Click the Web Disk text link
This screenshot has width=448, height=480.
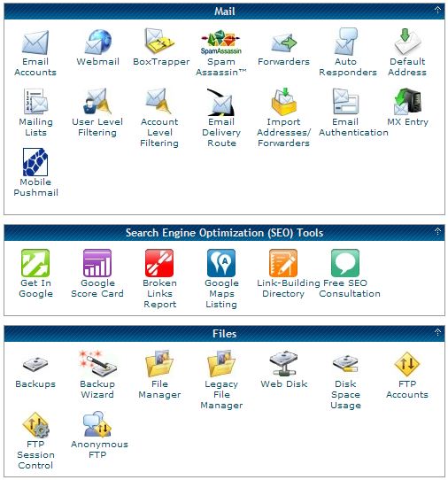pyautogui.click(x=284, y=383)
